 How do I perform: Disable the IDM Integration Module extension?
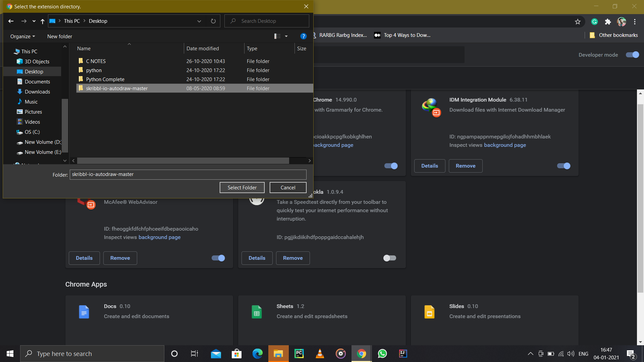click(x=563, y=166)
